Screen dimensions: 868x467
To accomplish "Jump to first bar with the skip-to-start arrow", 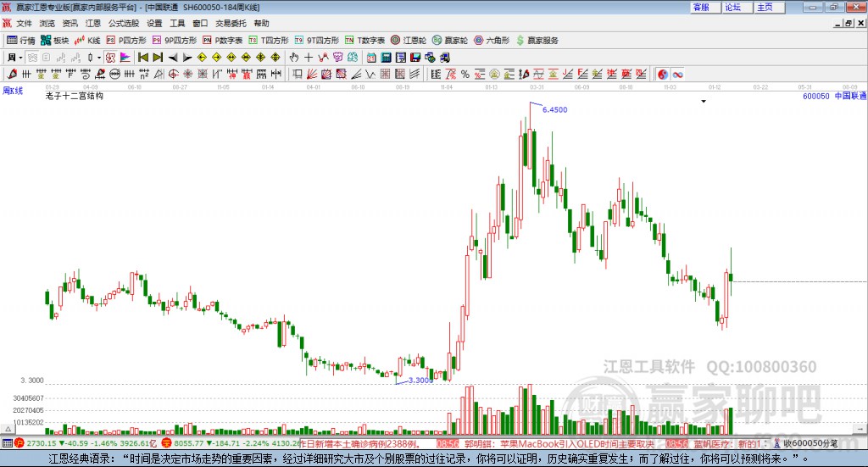I will [x=142, y=58].
